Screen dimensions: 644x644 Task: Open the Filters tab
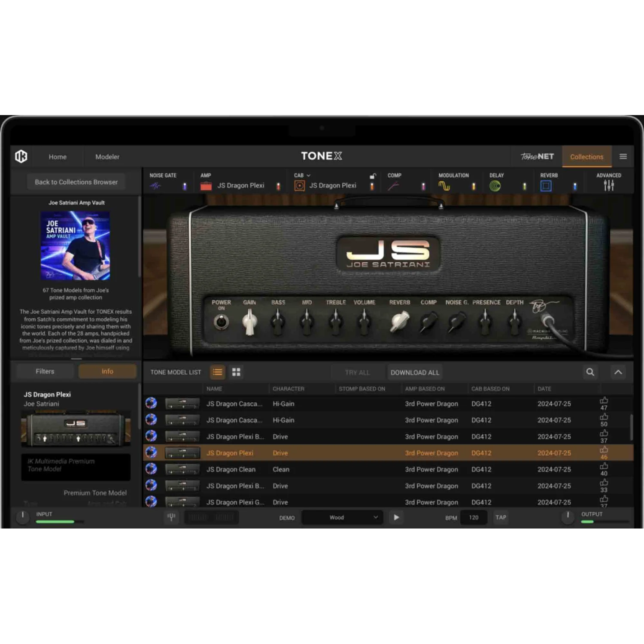coord(45,371)
